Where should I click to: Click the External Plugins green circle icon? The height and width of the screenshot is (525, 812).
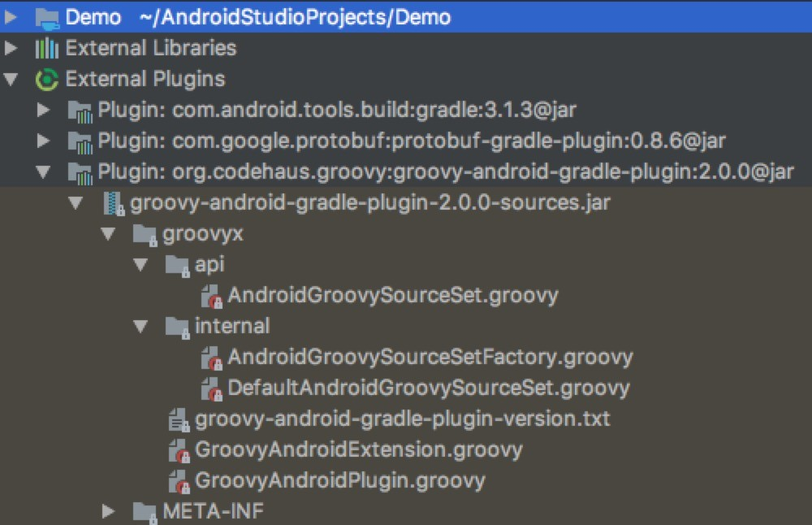46,80
